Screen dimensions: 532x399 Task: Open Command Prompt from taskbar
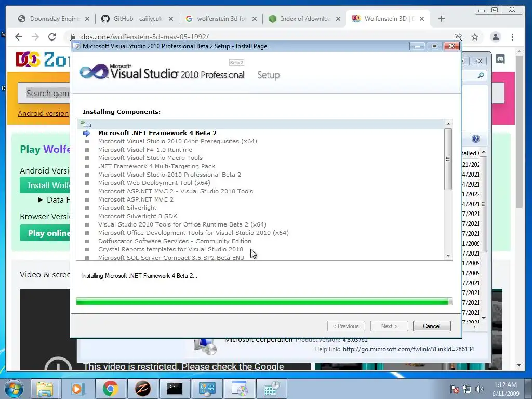point(175,389)
